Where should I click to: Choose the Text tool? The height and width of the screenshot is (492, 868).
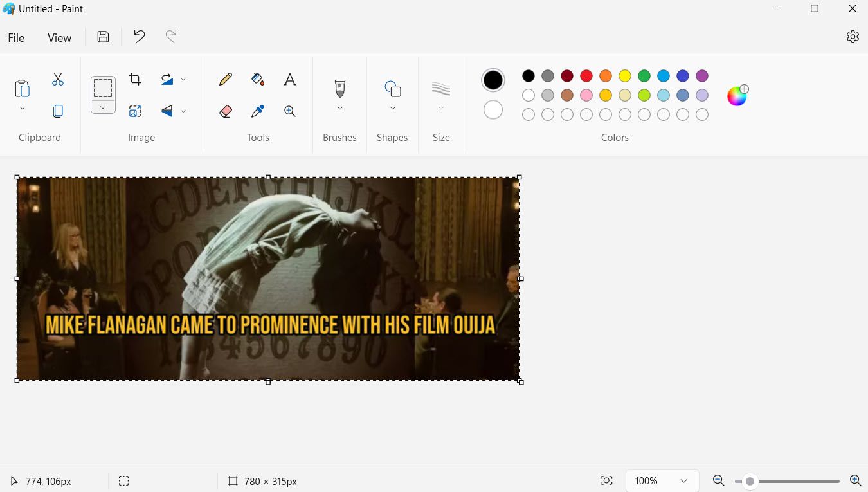290,79
